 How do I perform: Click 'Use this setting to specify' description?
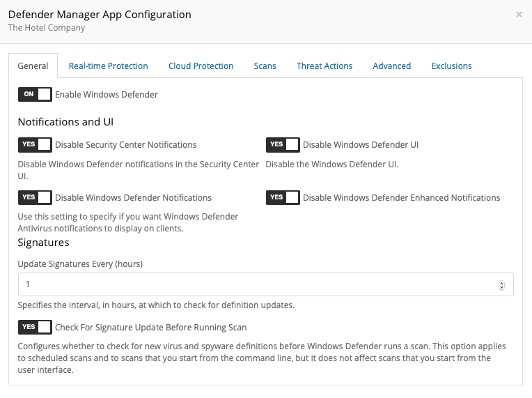pos(128,222)
